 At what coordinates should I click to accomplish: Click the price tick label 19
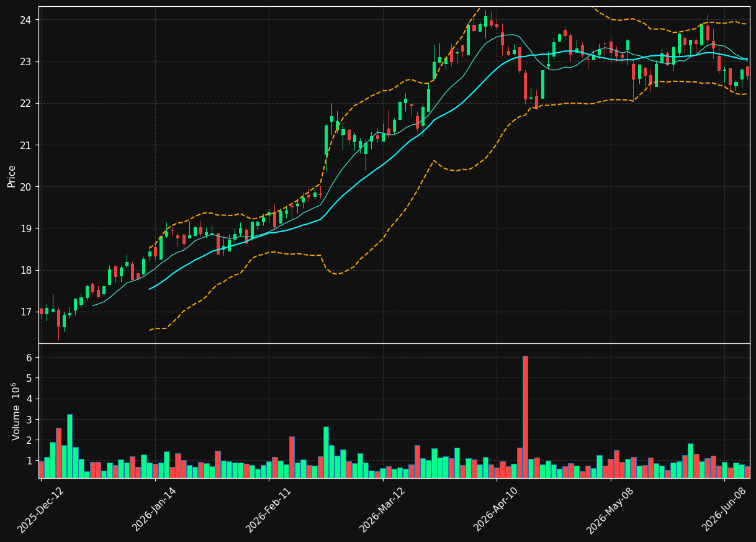tap(25, 228)
